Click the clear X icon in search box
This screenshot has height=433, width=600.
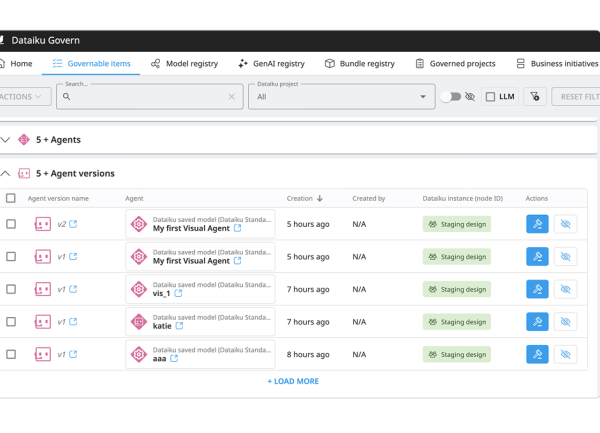[232, 97]
